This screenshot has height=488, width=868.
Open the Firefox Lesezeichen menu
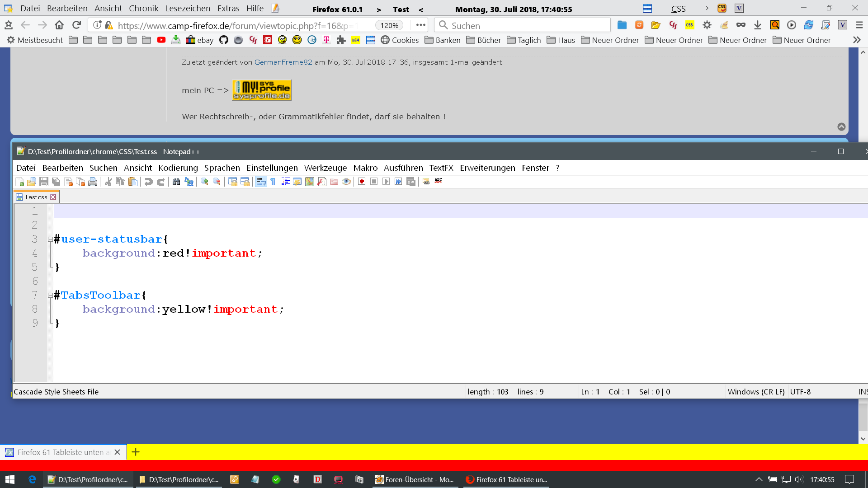pyautogui.click(x=188, y=9)
